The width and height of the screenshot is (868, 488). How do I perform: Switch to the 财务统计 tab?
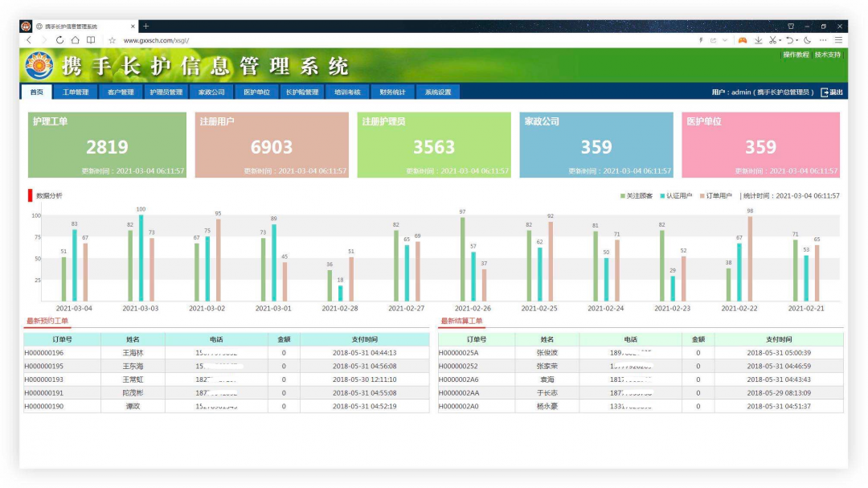click(x=392, y=92)
